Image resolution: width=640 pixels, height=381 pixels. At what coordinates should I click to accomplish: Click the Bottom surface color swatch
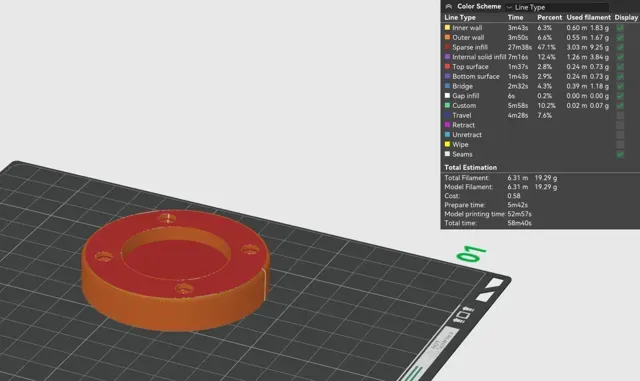447,76
